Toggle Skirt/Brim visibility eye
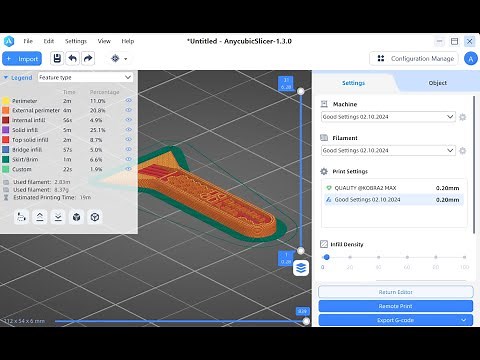 pos(129,159)
